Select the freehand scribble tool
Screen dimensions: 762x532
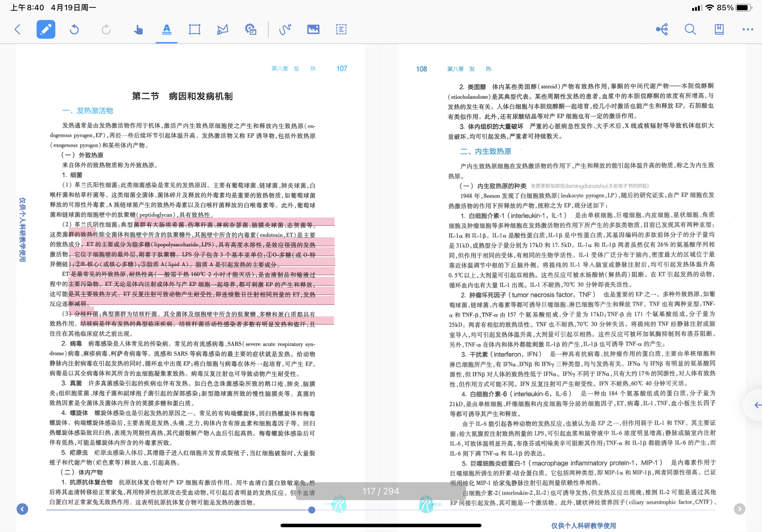(x=285, y=29)
